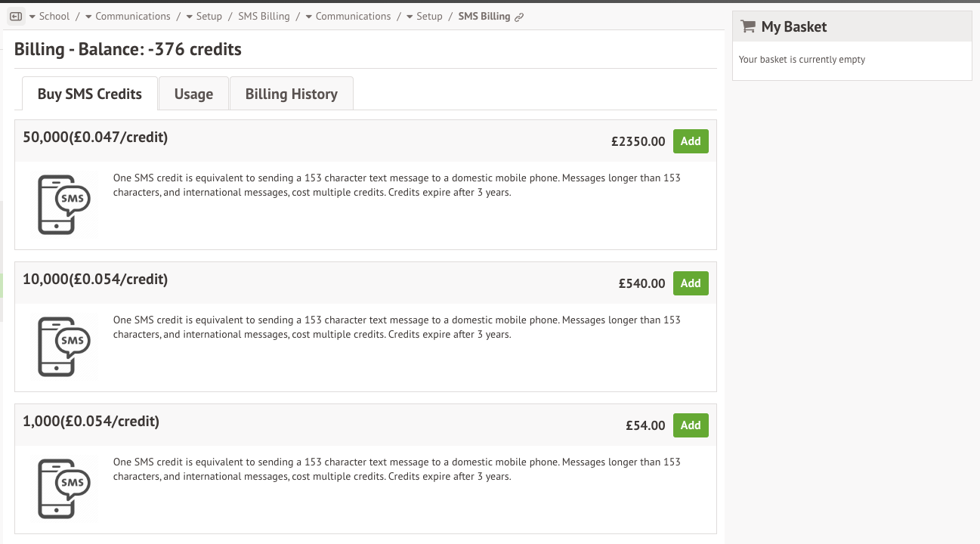The width and height of the screenshot is (980, 544).
Task: Click the shopping cart icon in My Basket
Action: click(748, 26)
